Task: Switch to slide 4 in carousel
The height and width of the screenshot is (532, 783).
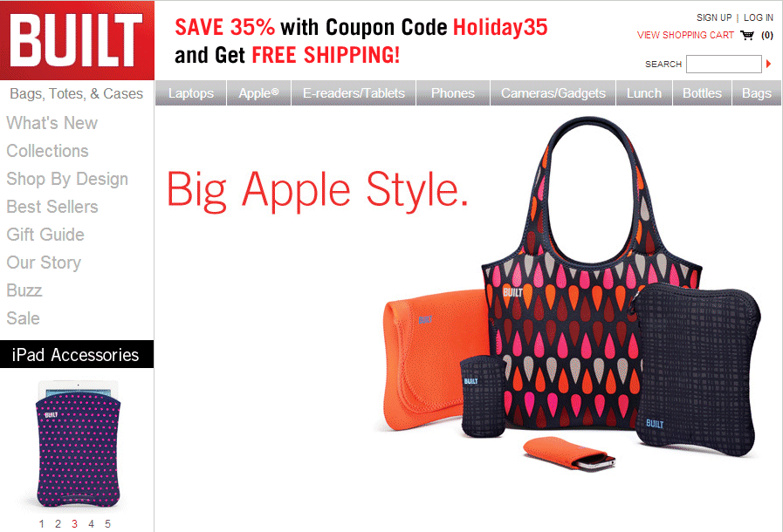Action: click(91, 523)
